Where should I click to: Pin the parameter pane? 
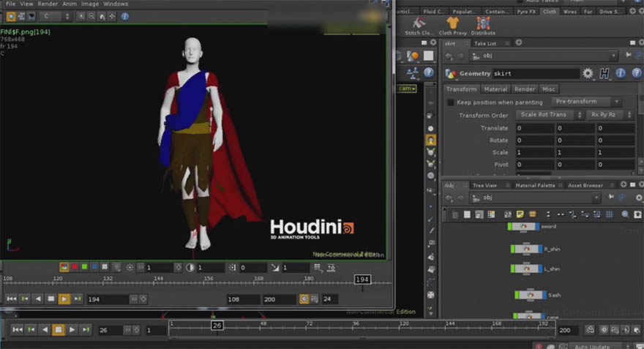[628, 55]
